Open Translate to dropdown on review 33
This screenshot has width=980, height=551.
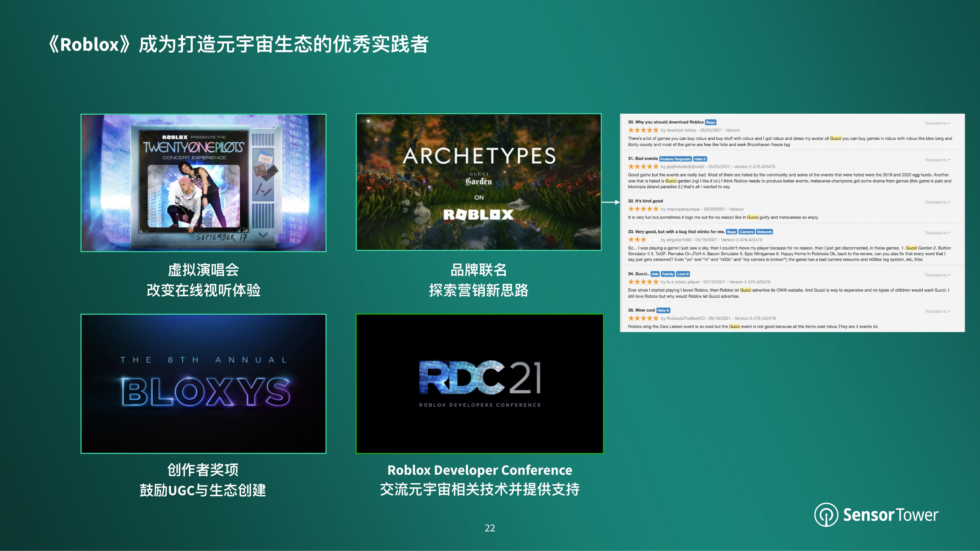937,233
